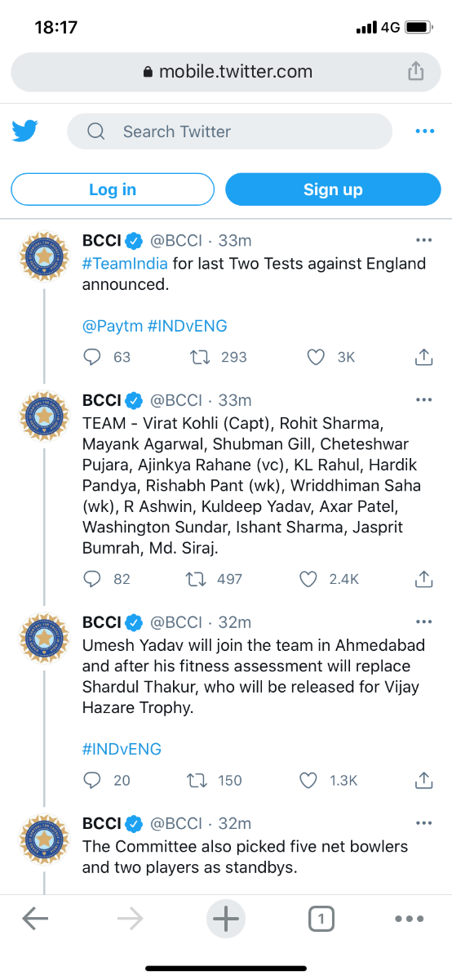Share the TeamIndia announcement tweet
The width and height of the screenshot is (452, 980).
tap(423, 357)
